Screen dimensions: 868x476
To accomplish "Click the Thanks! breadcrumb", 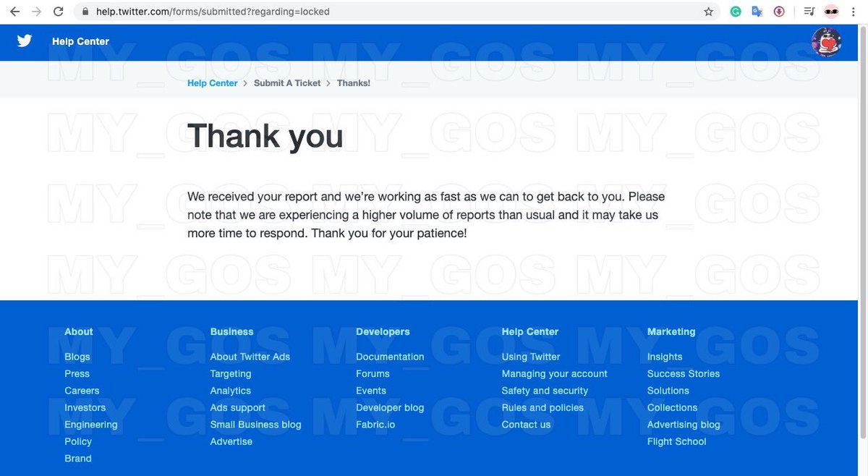I will [x=354, y=83].
